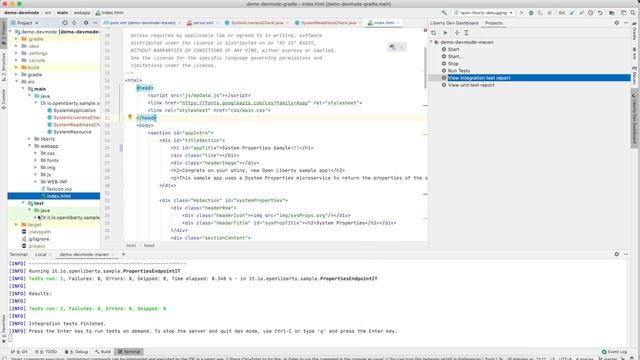Click the webapp breadcrumb in navigation bar
Screen dimensions: 640x360
pyautogui.click(x=82, y=13)
